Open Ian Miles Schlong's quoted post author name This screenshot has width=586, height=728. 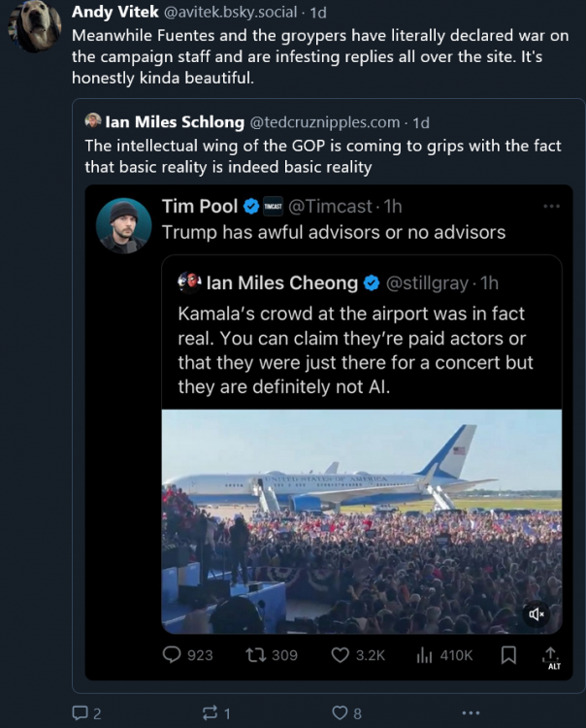(x=174, y=122)
